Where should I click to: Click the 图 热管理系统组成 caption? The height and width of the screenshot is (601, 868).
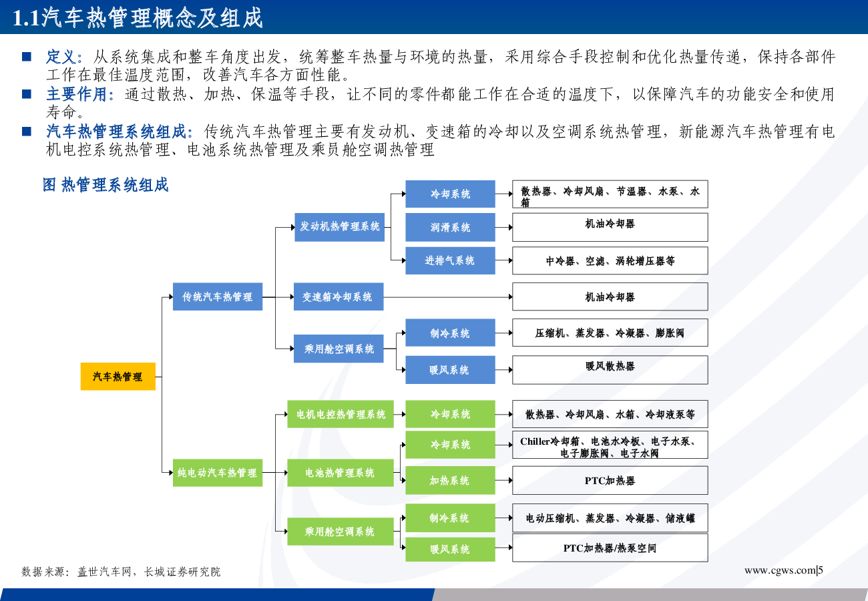pos(105,185)
